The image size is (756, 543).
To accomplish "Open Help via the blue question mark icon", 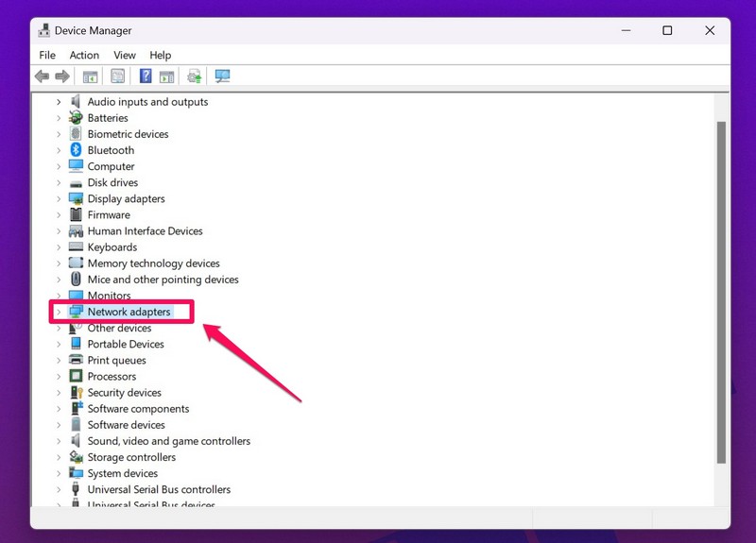I will [146, 76].
